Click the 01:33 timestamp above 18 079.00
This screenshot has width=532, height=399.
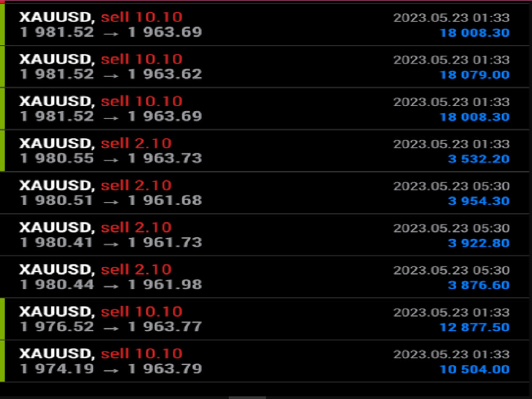point(451,60)
